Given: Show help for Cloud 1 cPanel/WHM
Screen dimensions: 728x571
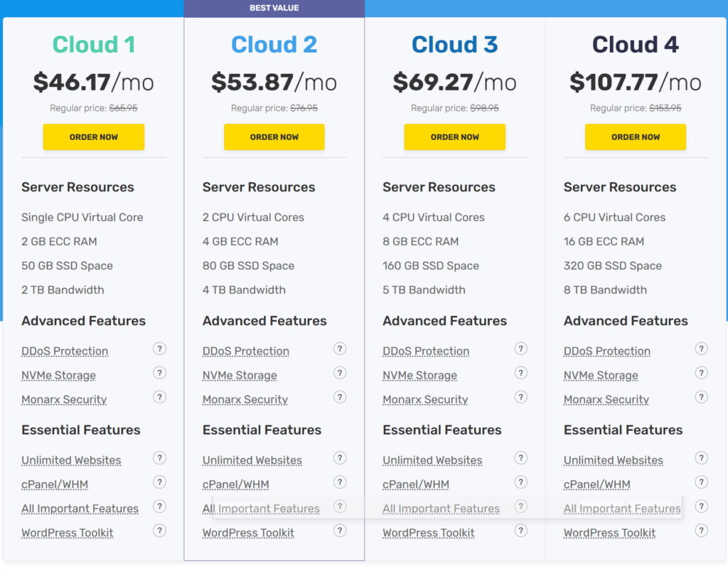Looking at the screenshot, I should point(159,482).
